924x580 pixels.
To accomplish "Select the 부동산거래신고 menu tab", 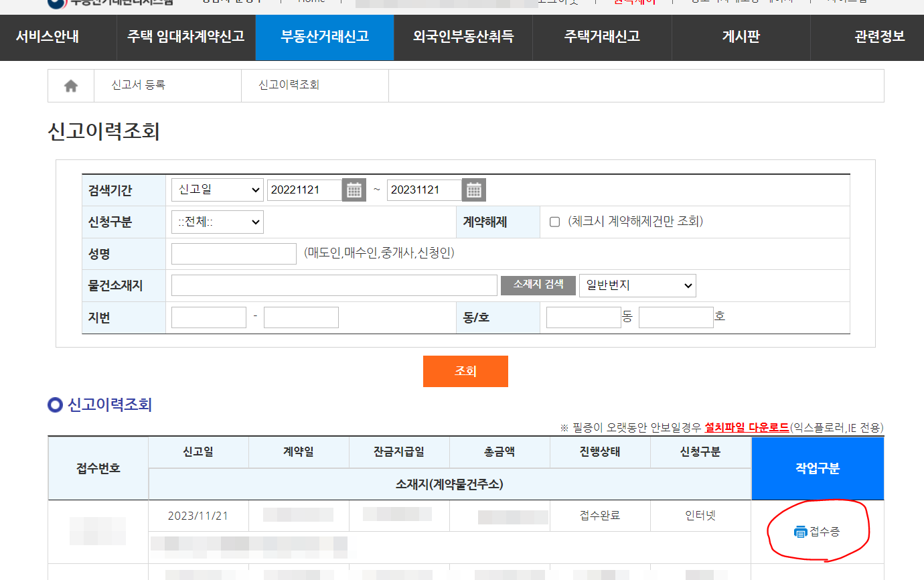I will tap(325, 37).
